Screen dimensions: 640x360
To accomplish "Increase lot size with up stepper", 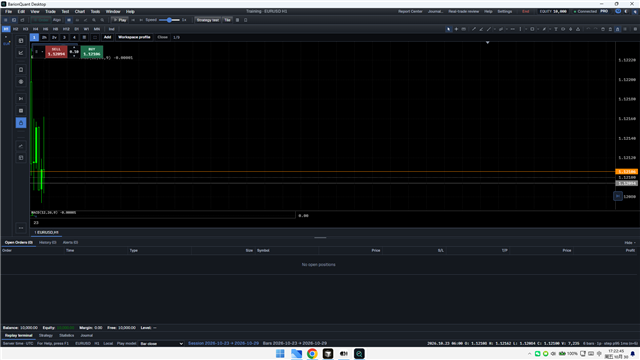I will (x=74, y=47).
